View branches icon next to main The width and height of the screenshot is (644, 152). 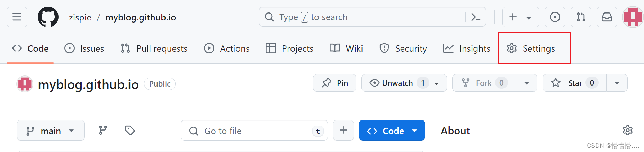coord(103,131)
